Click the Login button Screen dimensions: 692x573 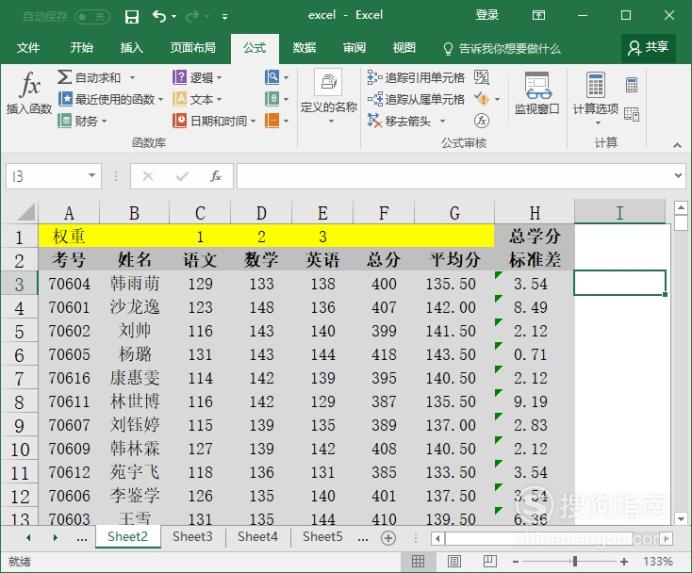(x=487, y=15)
